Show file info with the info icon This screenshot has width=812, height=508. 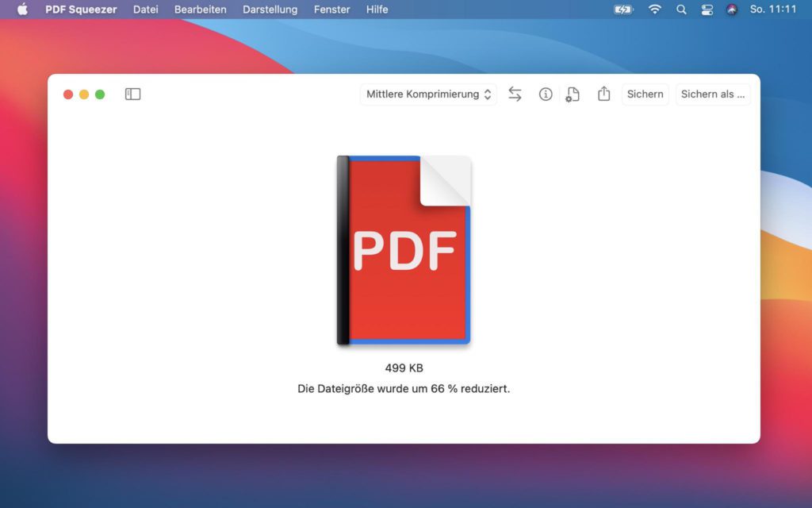pyautogui.click(x=546, y=94)
